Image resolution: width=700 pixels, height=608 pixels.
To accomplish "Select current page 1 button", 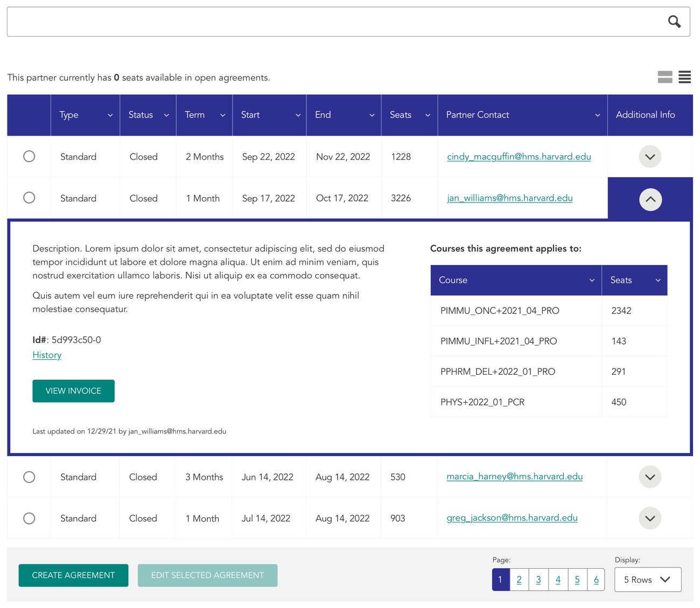I will pos(501,579).
